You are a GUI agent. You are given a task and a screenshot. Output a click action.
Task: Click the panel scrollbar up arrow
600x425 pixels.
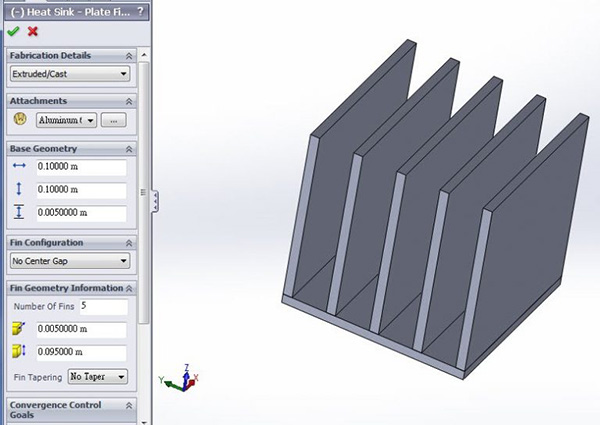coord(144,55)
